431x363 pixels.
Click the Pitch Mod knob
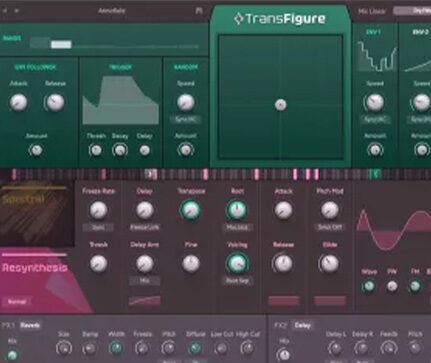pyautogui.click(x=330, y=210)
